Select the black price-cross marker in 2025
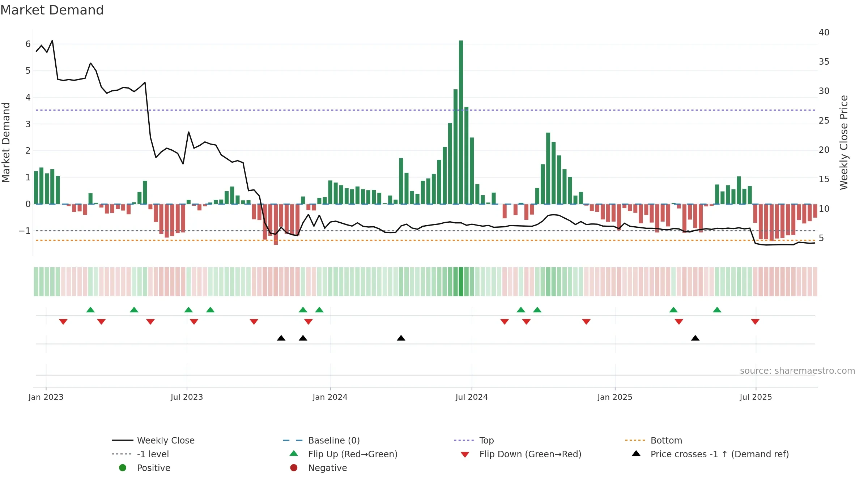This screenshot has height=488, width=868. (695, 338)
